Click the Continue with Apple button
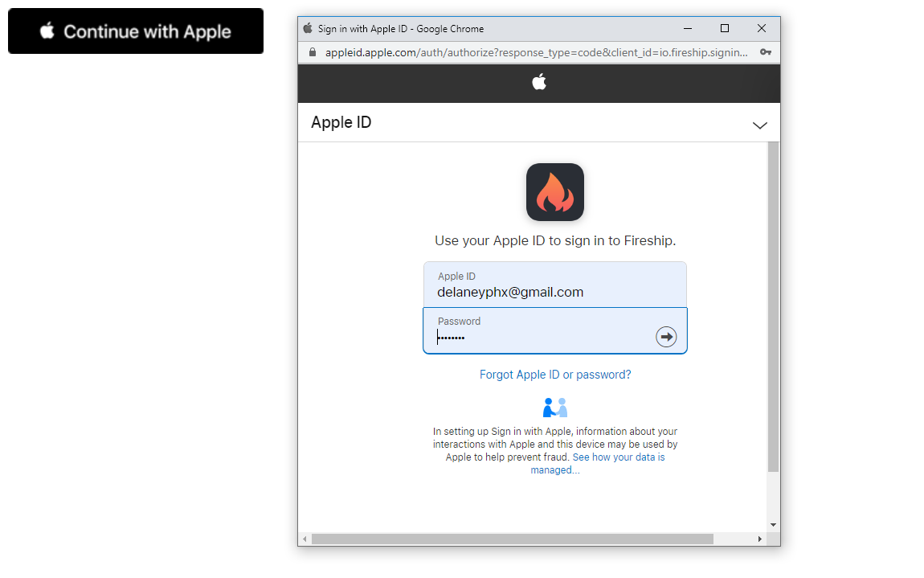 tap(135, 31)
